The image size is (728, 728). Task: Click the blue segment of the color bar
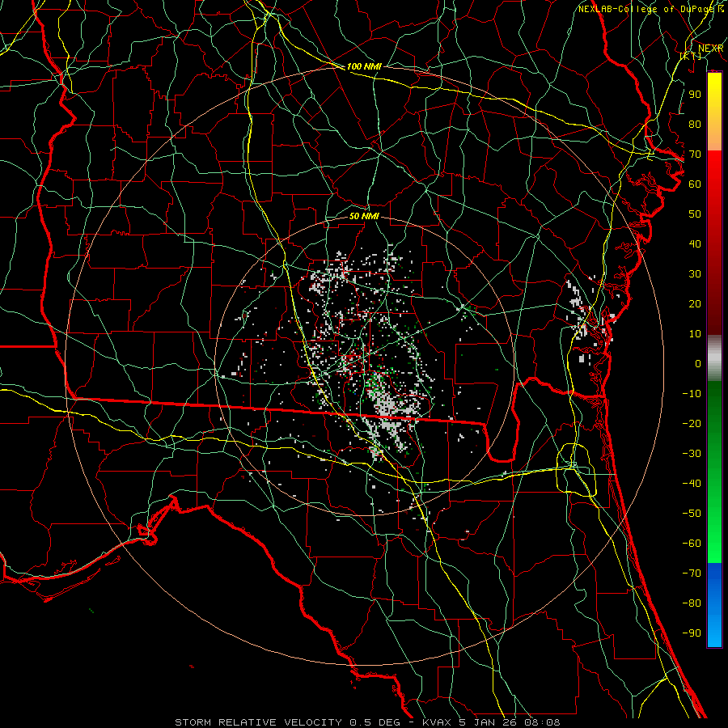tap(714, 605)
